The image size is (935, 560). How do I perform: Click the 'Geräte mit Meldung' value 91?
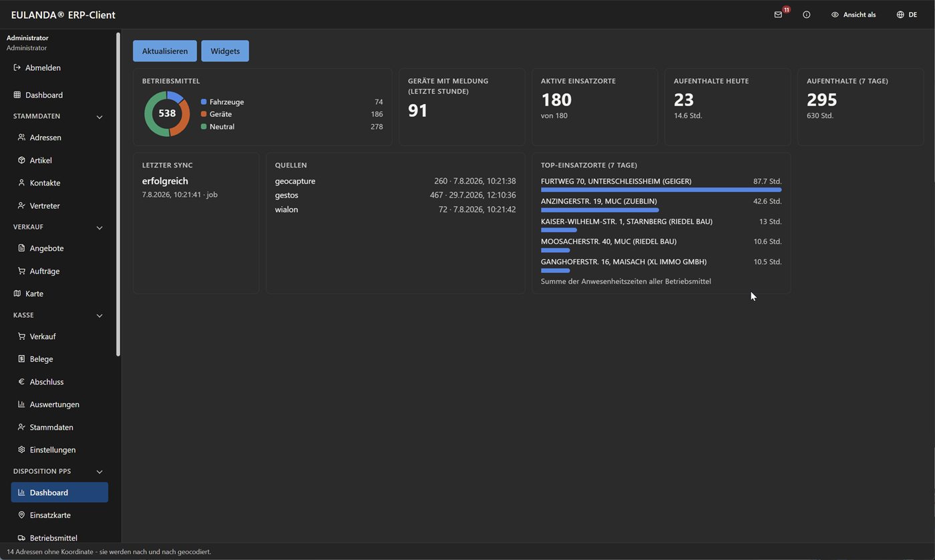click(418, 110)
